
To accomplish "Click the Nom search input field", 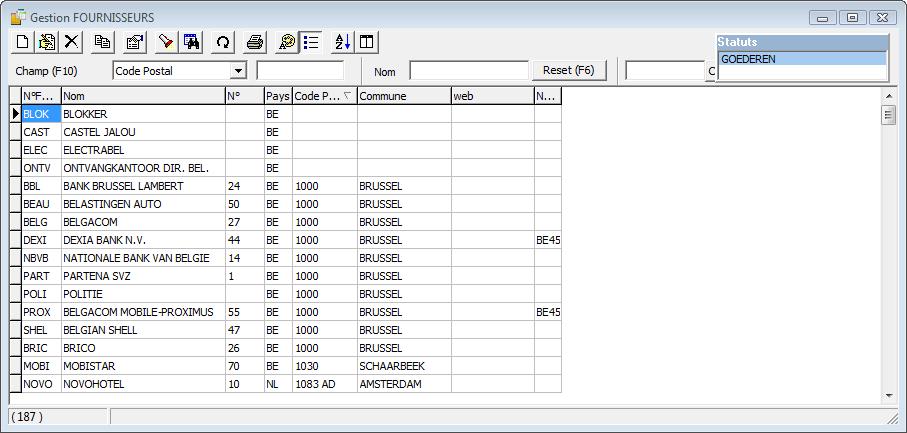I will coord(469,71).
